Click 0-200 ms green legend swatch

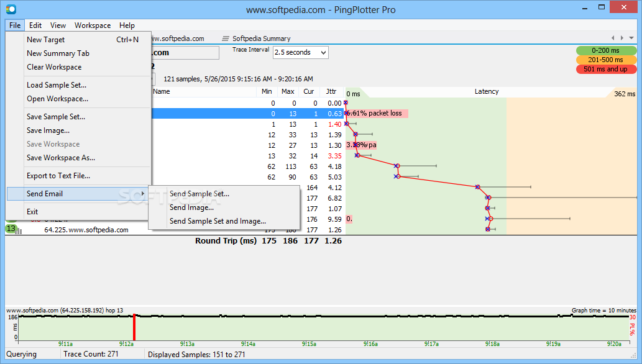click(606, 50)
